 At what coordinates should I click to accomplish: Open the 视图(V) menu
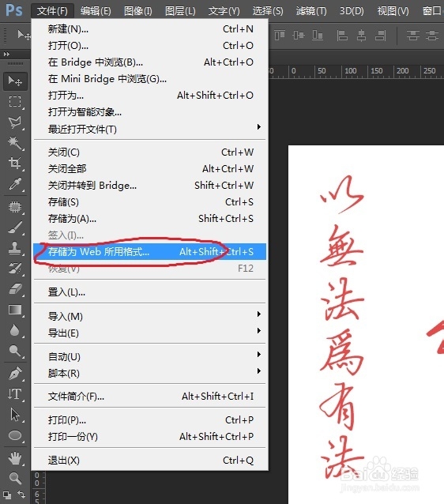[x=393, y=11]
